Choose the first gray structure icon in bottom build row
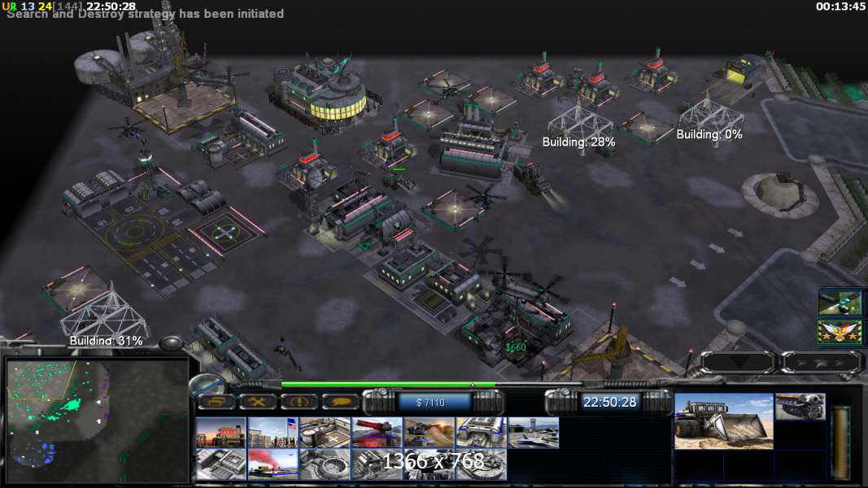The image size is (868, 488). [221, 464]
